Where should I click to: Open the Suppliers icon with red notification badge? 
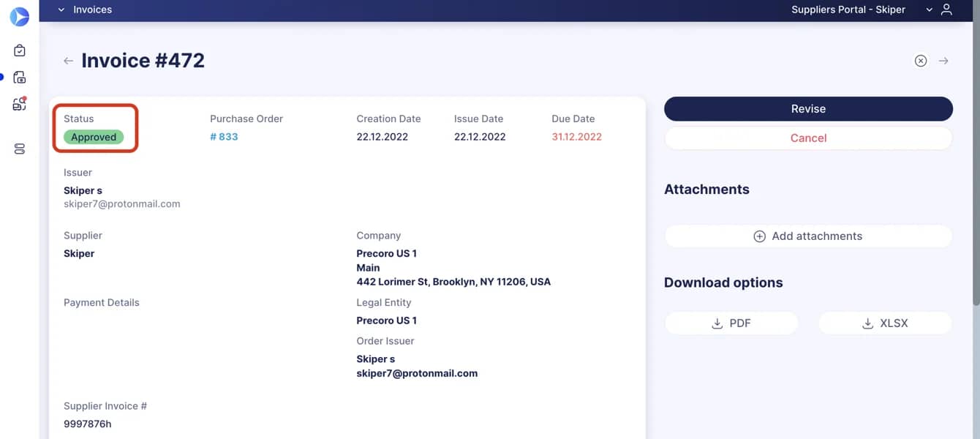point(19,104)
